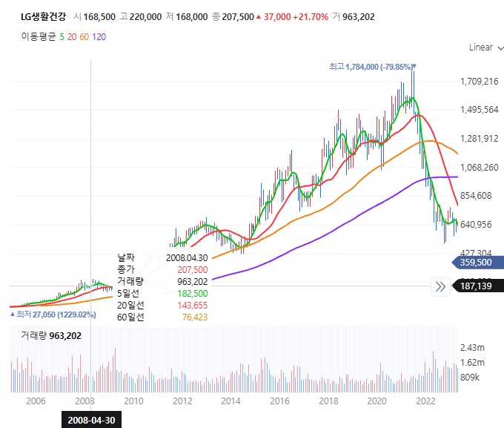Click the 1,709,216 price axis label
504x428 pixels.
pos(479,82)
